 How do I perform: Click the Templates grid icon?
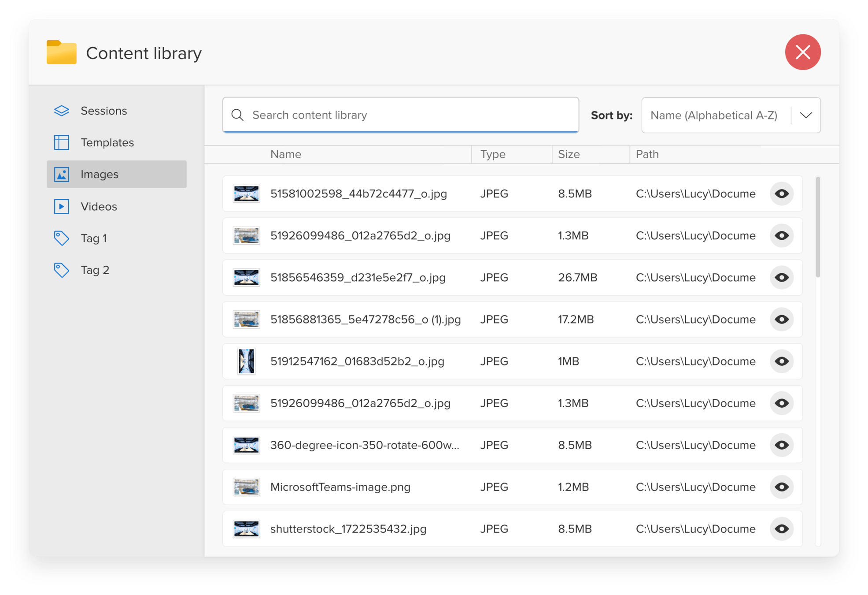(61, 142)
